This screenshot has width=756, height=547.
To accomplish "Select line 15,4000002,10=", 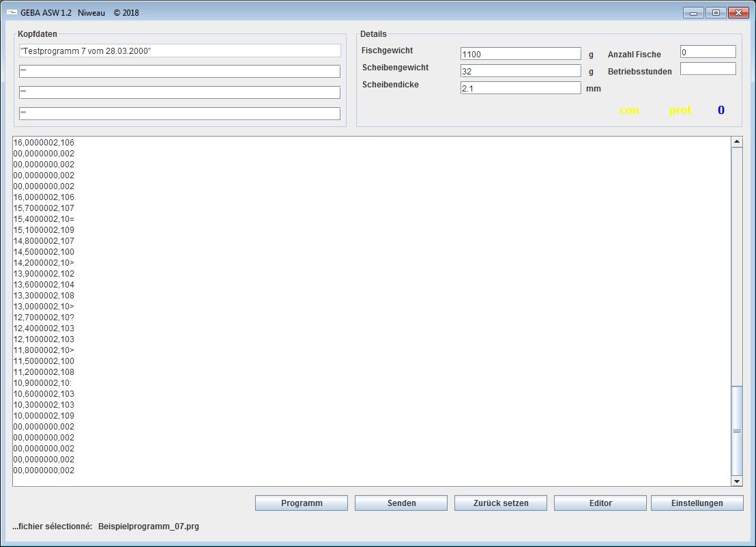I will tap(44, 219).
